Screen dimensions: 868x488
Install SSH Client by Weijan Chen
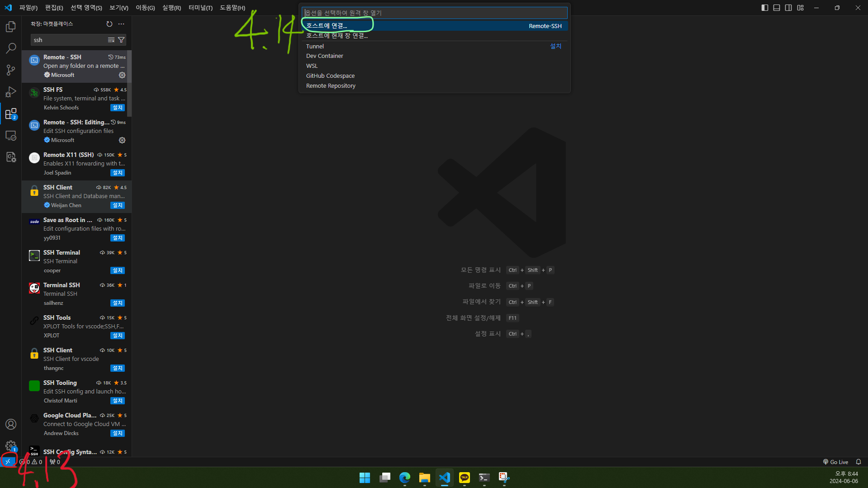[x=118, y=205]
